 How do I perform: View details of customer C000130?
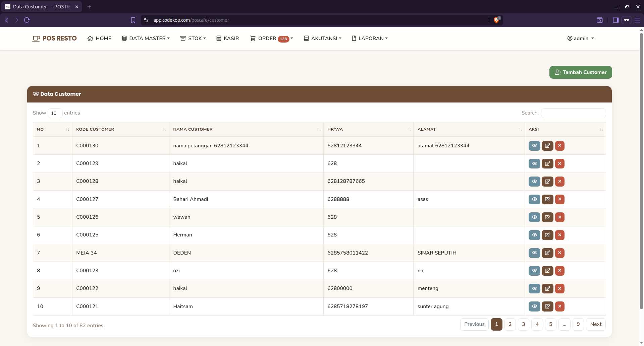(534, 146)
